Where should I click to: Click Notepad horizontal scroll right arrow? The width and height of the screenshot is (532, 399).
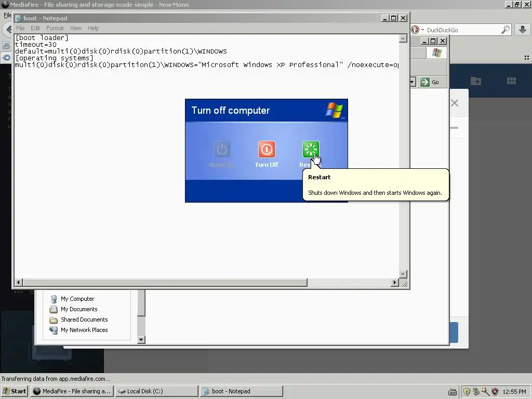click(x=394, y=282)
